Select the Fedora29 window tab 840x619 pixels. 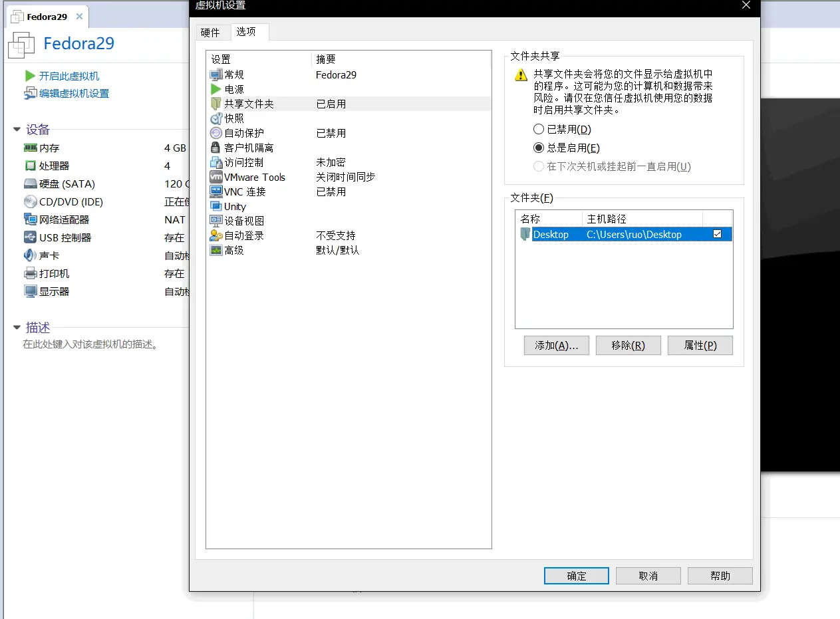(x=47, y=17)
